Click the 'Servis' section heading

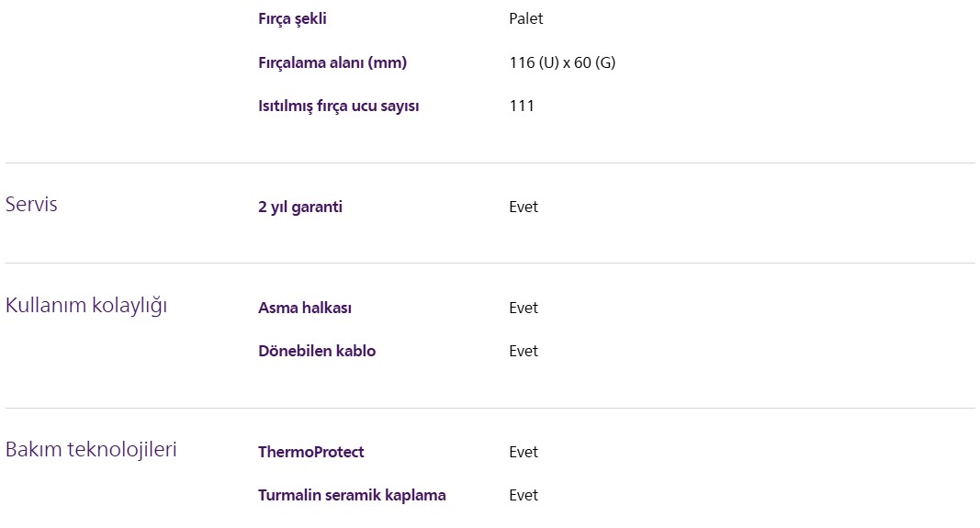pos(31,205)
